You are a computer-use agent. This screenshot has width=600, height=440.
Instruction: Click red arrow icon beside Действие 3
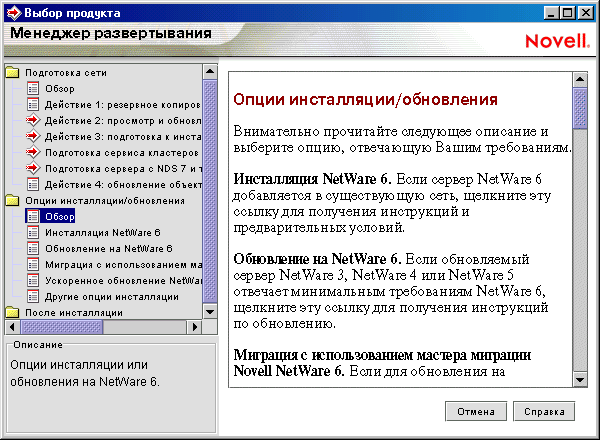click(33, 136)
